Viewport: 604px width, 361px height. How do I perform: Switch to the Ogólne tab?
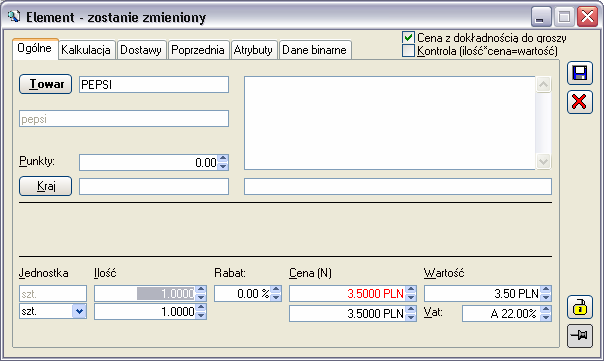35,49
